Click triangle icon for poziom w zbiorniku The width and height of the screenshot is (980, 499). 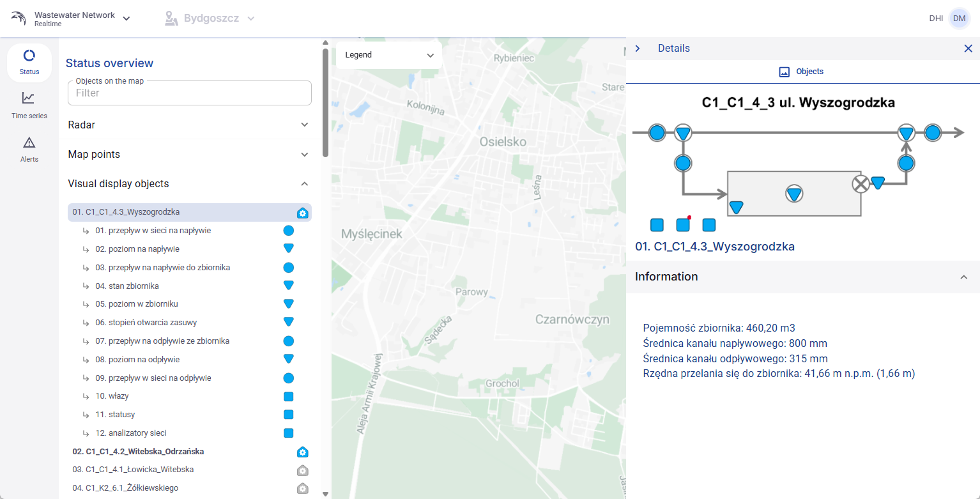(x=288, y=304)
